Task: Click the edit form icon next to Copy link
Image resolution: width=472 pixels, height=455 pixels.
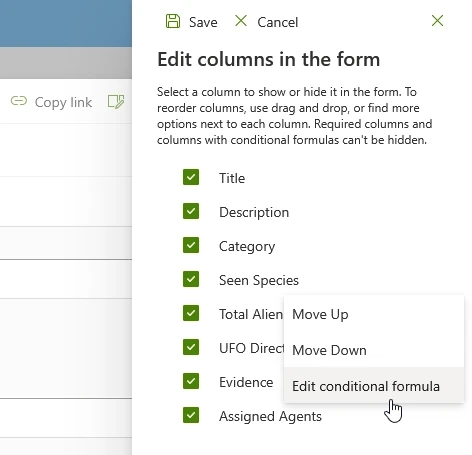Action: [116, 102]
